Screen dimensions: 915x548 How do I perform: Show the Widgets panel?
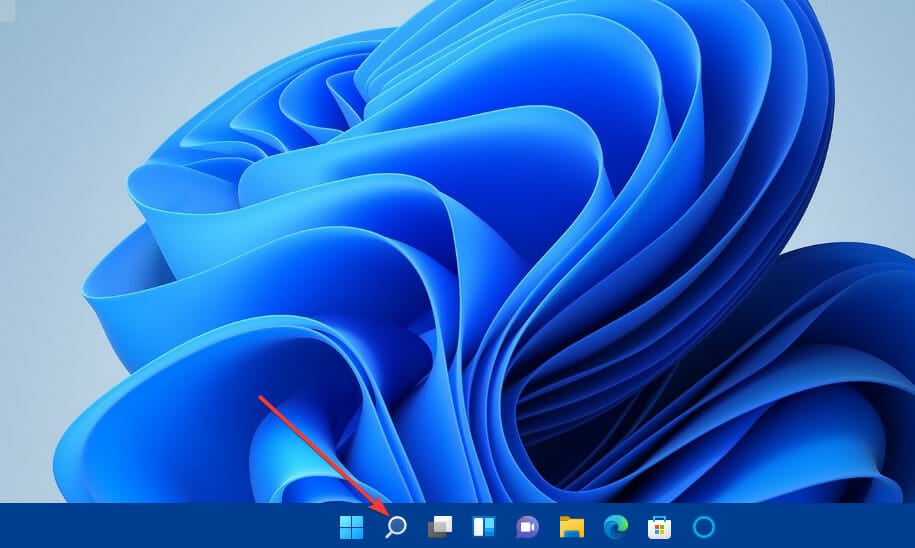(483, 527)
